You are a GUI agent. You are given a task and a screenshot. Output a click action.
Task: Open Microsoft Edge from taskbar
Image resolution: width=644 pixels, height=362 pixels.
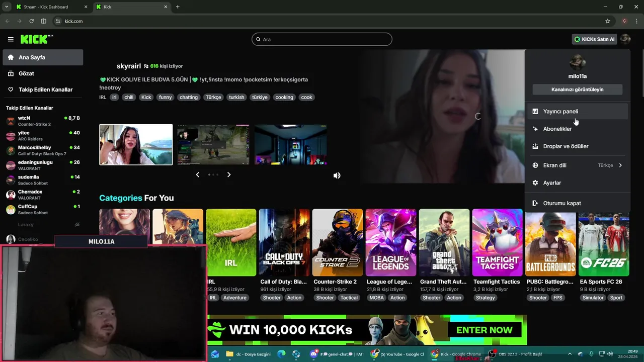(x=281, y=354)
